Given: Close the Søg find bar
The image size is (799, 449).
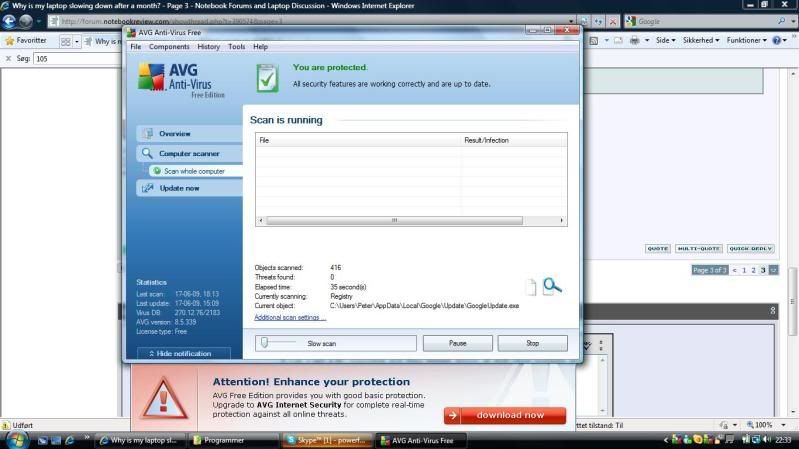Looking at the screenshot, I should point(8,59).
